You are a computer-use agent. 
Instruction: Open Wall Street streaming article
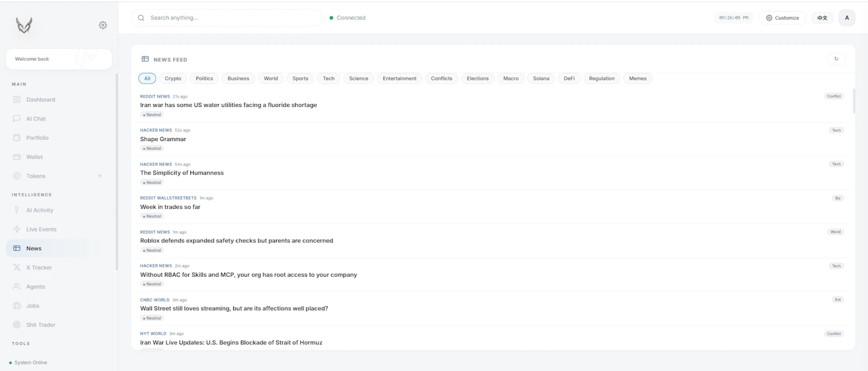point(234,309)
